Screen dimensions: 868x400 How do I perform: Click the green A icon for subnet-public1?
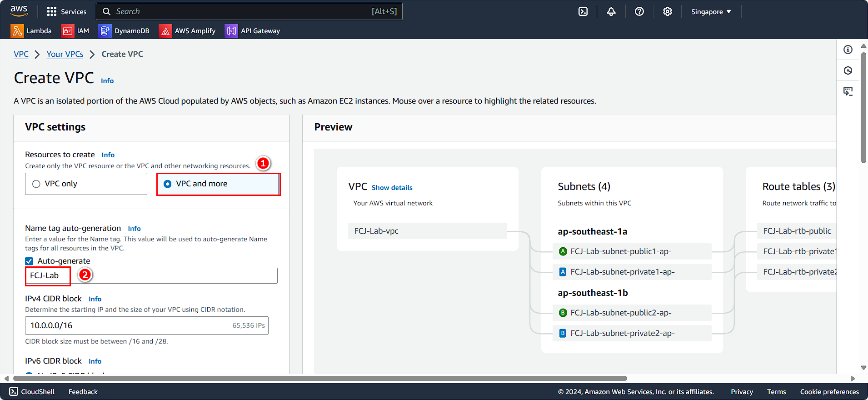coord(563,251)
